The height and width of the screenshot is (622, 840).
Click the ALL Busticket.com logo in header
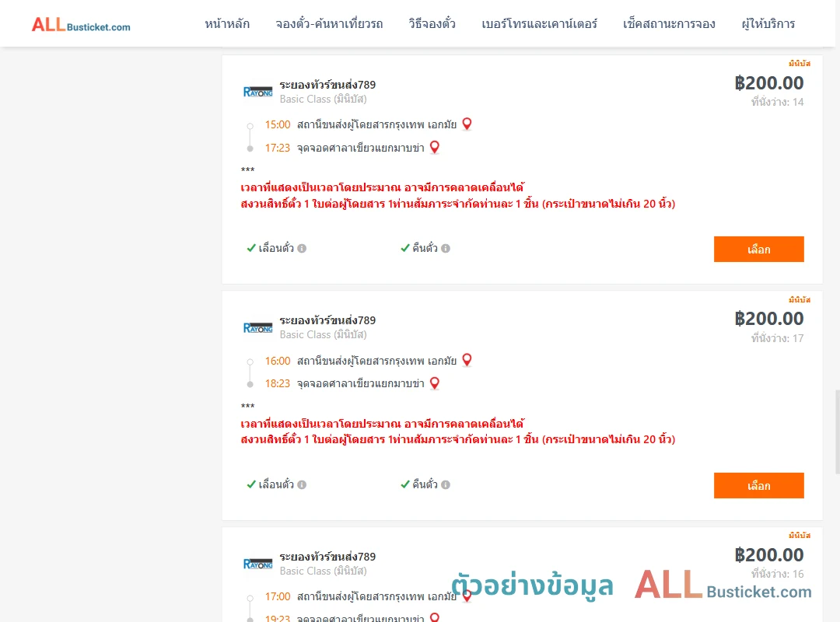tap(81, 25)
